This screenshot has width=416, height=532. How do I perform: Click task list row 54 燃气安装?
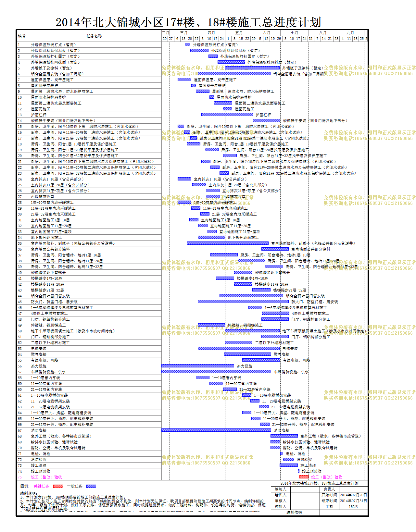tap(89, 354)
